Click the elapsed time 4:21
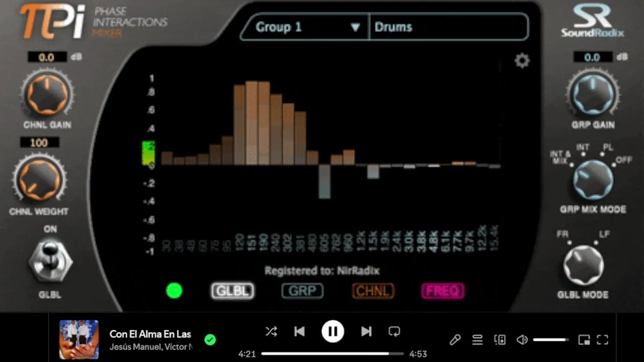This screenshot has height=362, width=644. 247,354
